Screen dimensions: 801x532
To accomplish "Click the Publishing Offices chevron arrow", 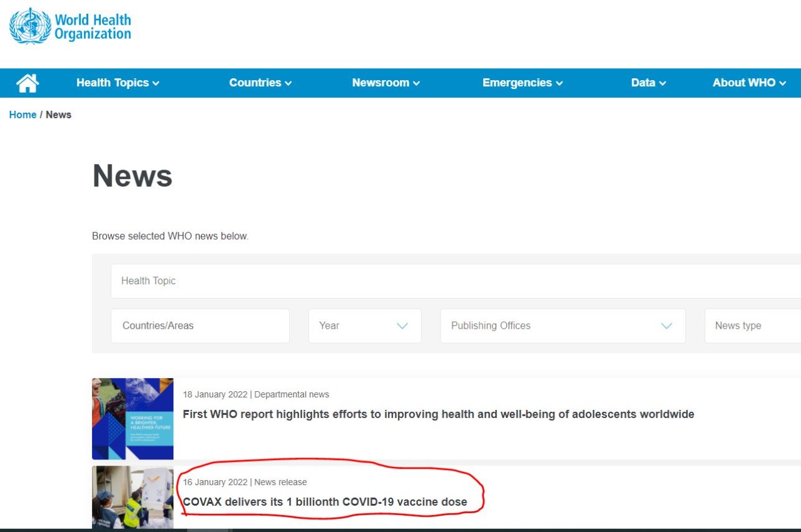I will click(666, 325).
